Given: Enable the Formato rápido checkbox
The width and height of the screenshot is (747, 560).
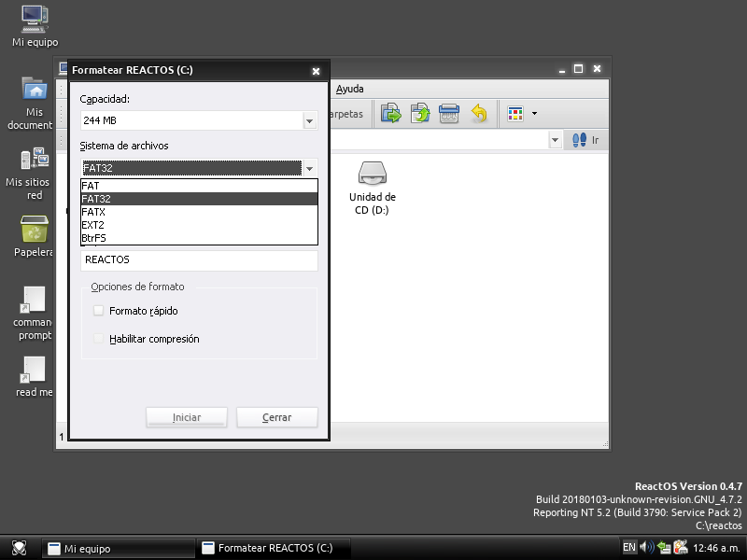Looking at the screenshot, I should pos(99,311).
